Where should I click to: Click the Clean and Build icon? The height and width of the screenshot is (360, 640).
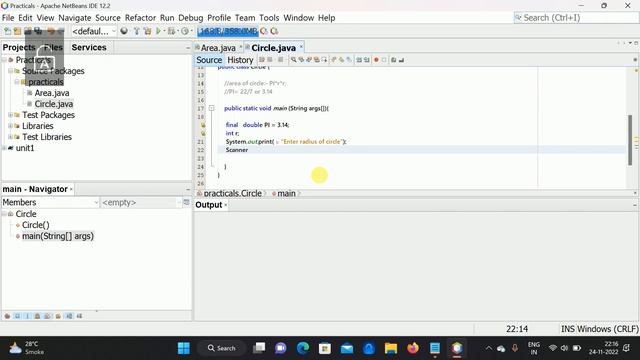[x=147, y=31]
